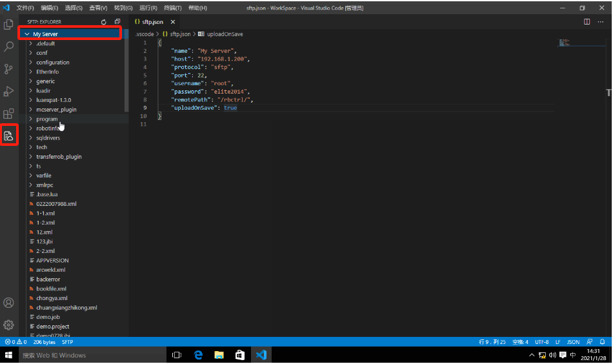Open the Search view in activity bar

click(9, 46)
